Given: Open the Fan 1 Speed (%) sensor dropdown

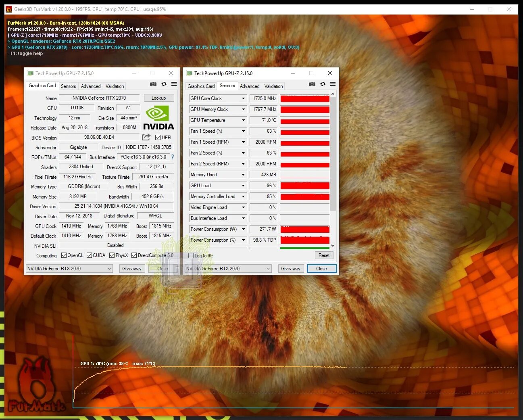Looking at the screenshot, I should (243, 131).
